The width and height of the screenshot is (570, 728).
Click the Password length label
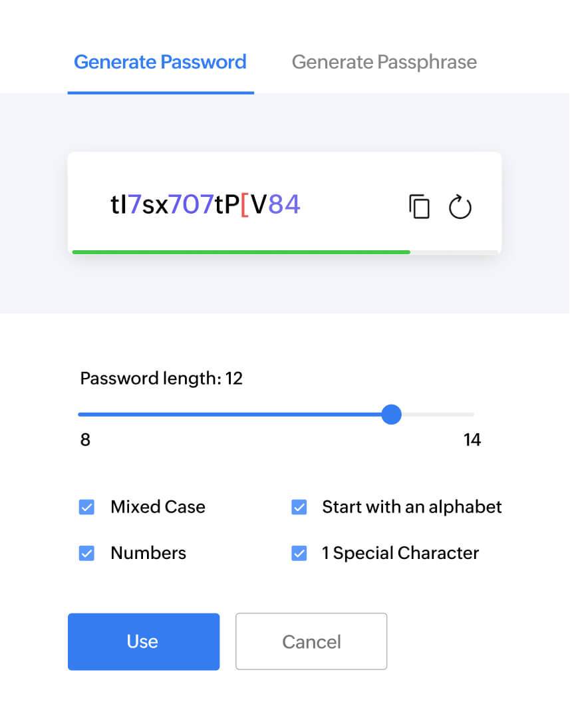(162, 378)
